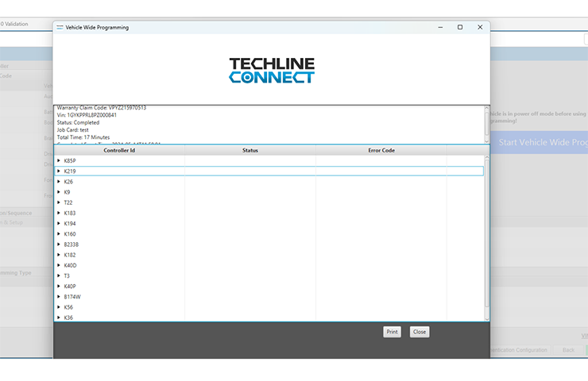Select the K40D controller label

tap(70, 266)
